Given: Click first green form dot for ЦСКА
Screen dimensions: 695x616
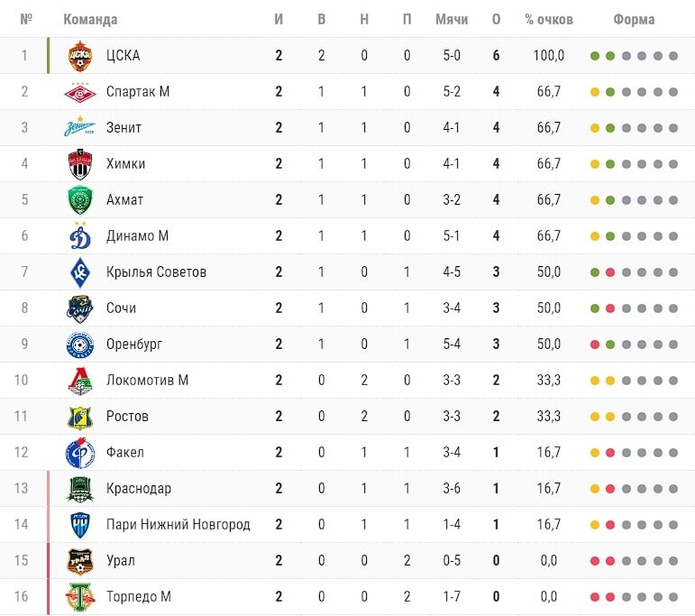Looking at the screenshot, I should click(595, 56).
